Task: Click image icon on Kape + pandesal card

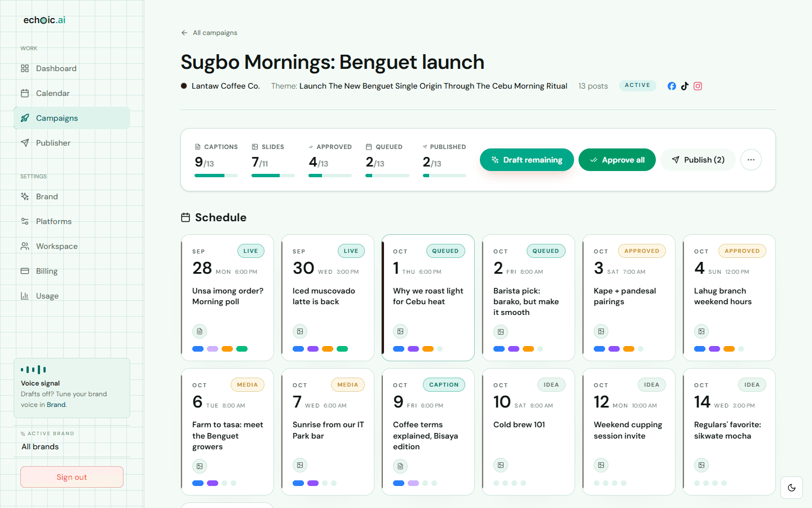Action: (x=601, y=331)
